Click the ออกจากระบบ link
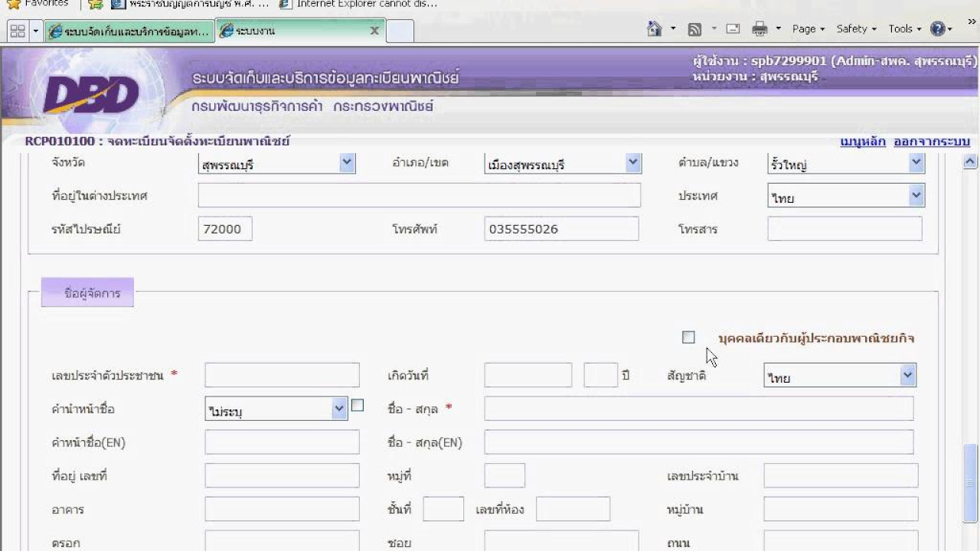Image resolution: width=980 pixels, height=551 pixels. (x=932, y=142)
